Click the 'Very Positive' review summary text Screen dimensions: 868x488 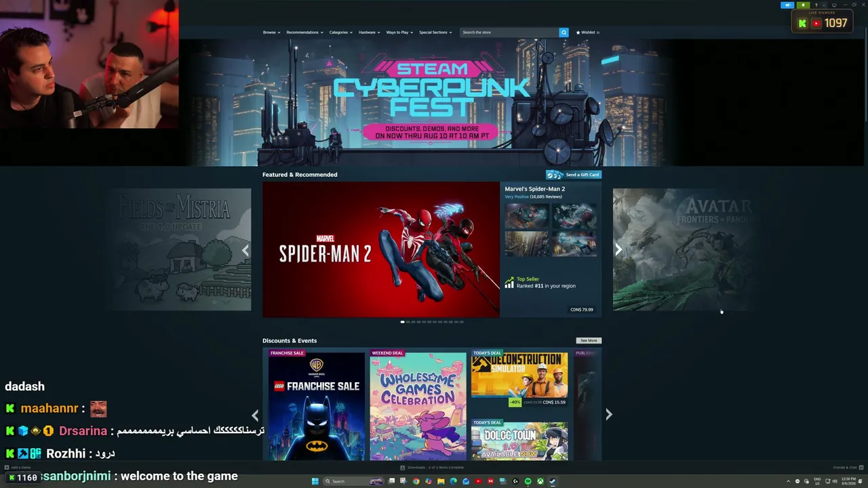click(517, 197)
